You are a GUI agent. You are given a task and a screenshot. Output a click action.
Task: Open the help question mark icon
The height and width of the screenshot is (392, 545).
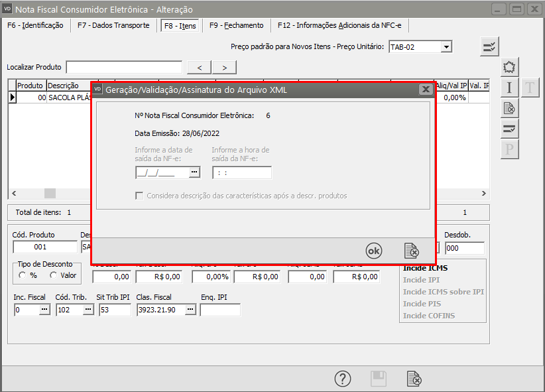tap(343, 379)
